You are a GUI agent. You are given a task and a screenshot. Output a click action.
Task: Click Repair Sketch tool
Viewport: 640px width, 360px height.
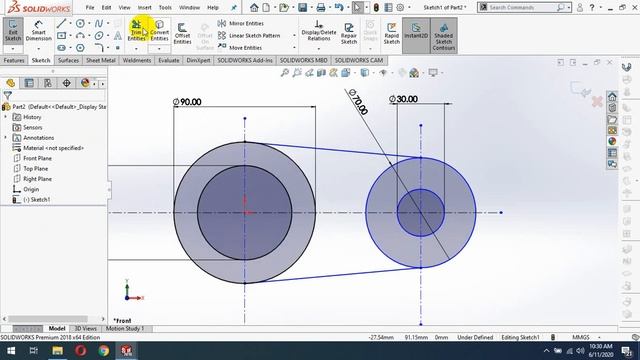click(349, 33)
